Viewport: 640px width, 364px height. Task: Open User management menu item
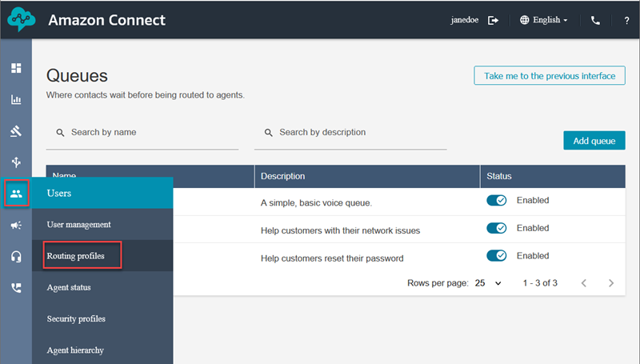pos(78,225)
